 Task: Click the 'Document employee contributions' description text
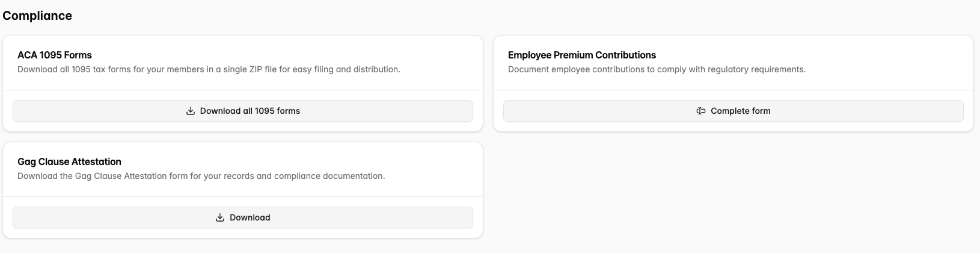pyautogui.click(x=657, y=69)
